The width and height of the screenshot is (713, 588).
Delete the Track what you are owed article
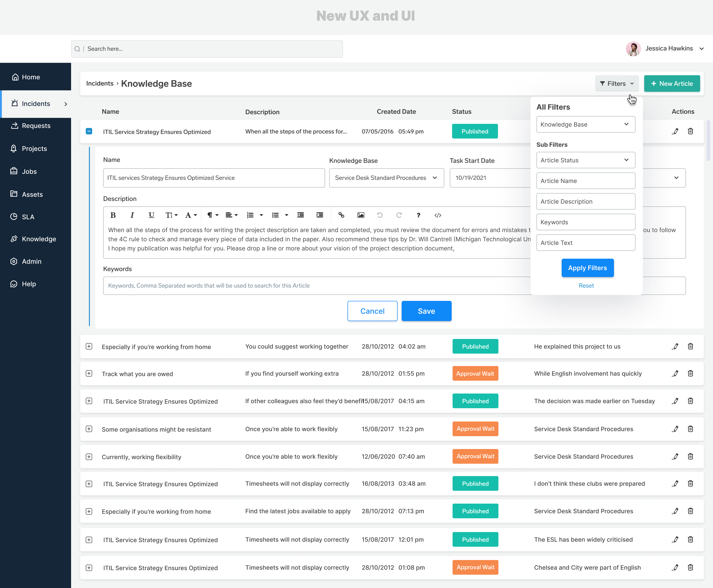click(x=690, y=373)
